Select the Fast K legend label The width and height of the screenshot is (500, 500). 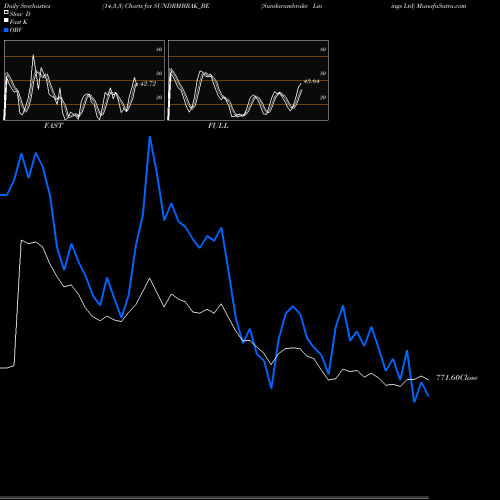pyautogui.click(x=18, y=22)
